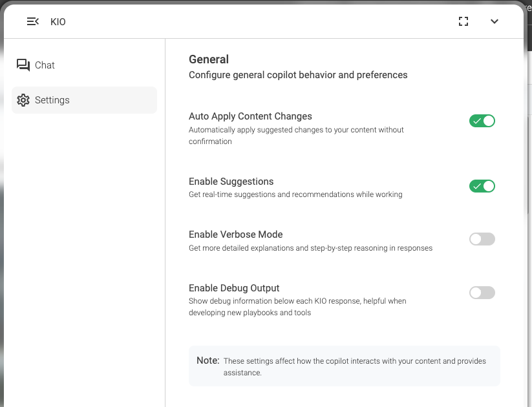Click the KIO title in header

click(58, 22)
